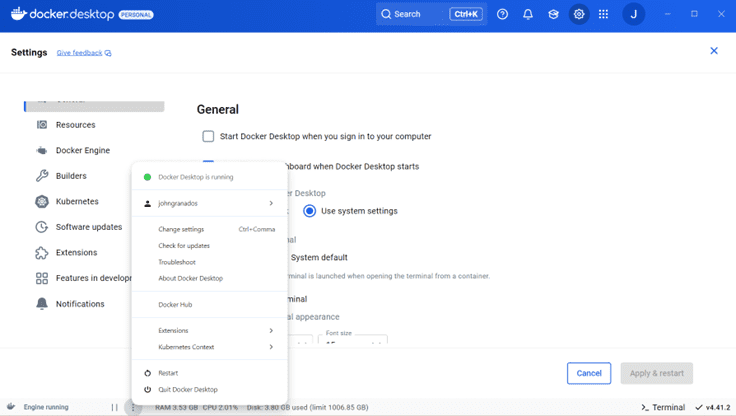
Task: Open the notifications bell in the header
Action: (528, 14)
